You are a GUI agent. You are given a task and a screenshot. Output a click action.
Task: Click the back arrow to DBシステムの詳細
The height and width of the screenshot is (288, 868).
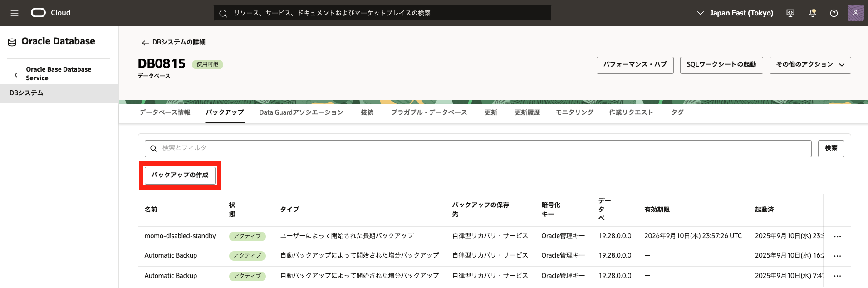(145, 43)
